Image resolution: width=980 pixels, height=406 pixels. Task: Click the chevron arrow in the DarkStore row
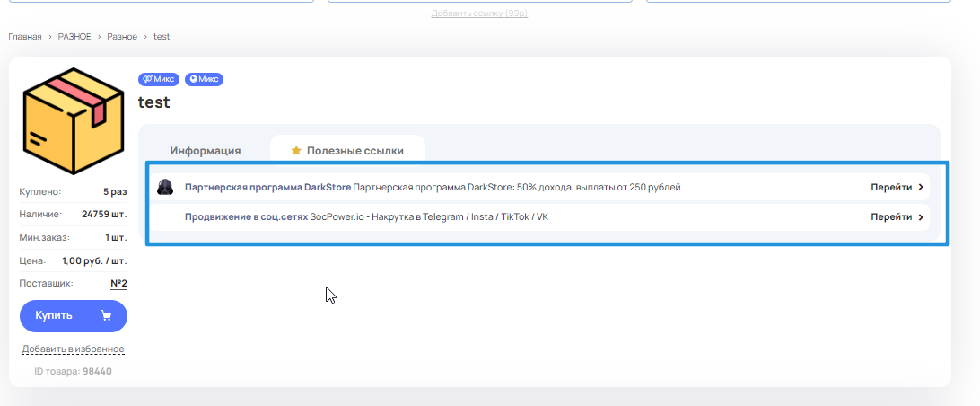tap(921, 188)
